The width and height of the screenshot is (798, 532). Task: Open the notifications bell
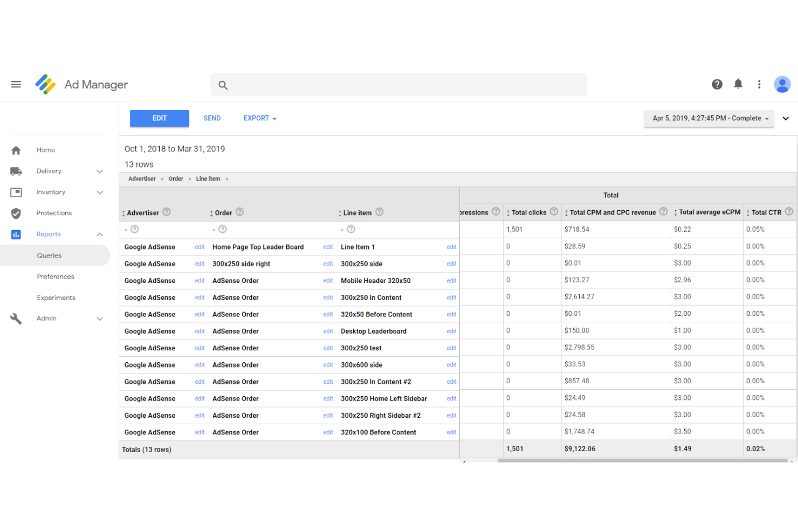pyautogui.click(x=738, y=84)
